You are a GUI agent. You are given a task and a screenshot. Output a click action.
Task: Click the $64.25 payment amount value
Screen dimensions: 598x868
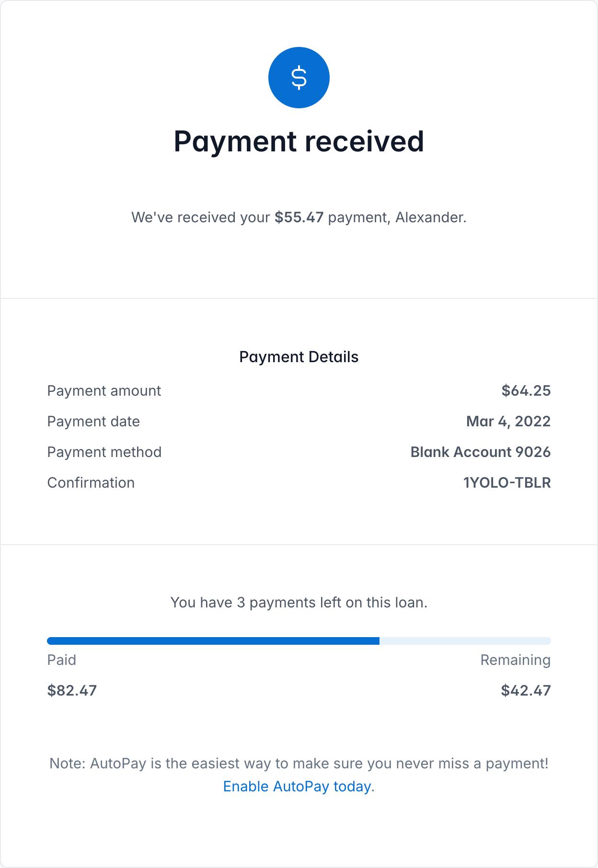[x=526, y=391]
